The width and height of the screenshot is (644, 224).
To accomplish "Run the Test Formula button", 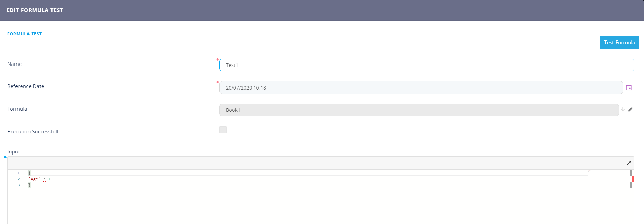I will click(619, 43).
